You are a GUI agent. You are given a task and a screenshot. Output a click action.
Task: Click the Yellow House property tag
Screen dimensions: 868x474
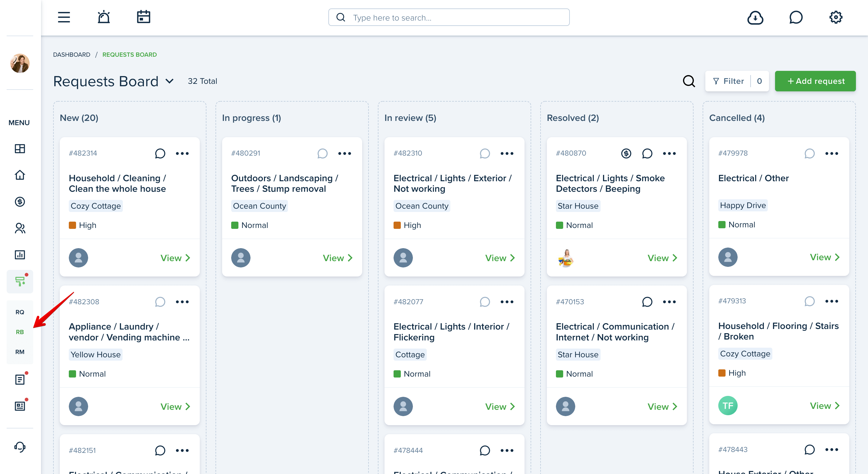(96, 355)
